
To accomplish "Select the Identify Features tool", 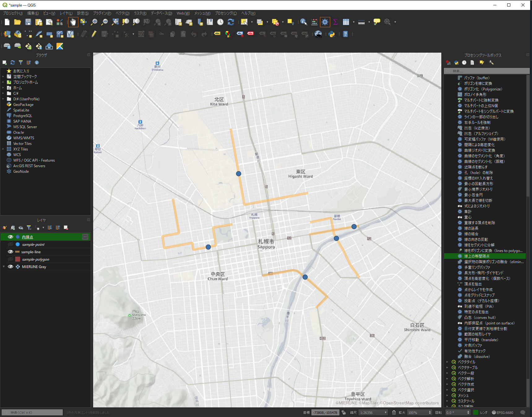I will (304, 22).
